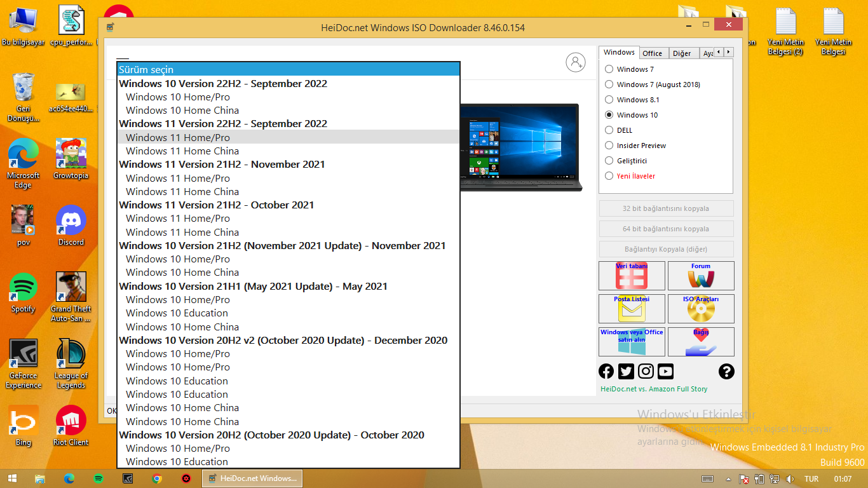
Task: Pick Windows 10 Education under 21H1
Action: coord(177,313)
